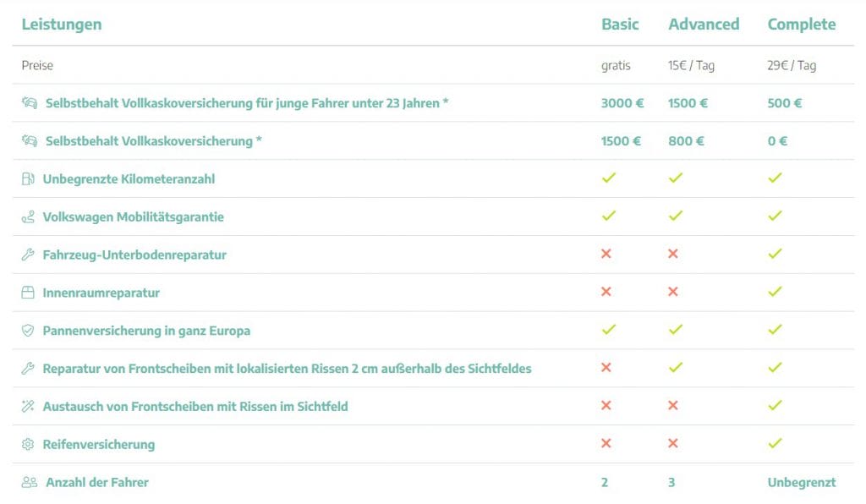This screenshot has width=866, height=504.
Task: Click the Complete column header
Action: pos(802,25)
